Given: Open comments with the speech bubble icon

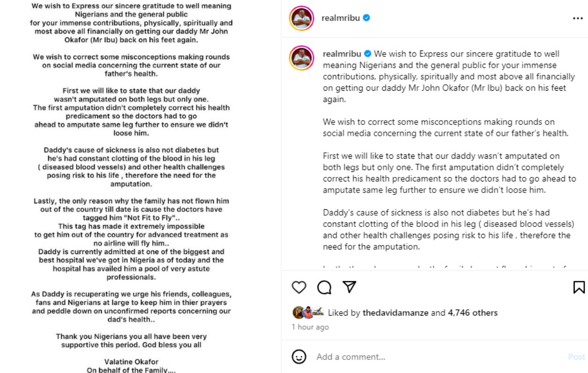Looking at the screenshot, I should pyautogui.click(x=324, y=287).
